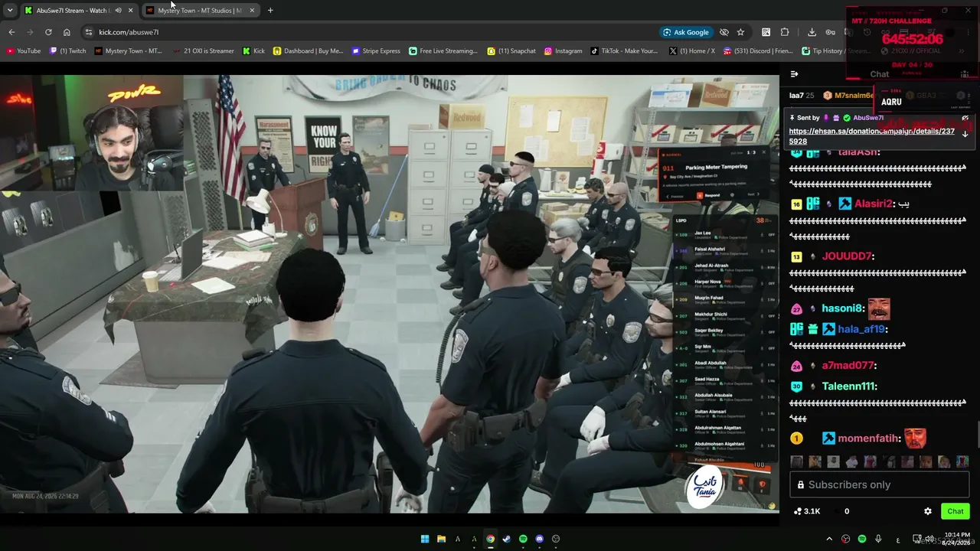Switch to the Mystery Town - MT Studios tab

pos(200,11)
